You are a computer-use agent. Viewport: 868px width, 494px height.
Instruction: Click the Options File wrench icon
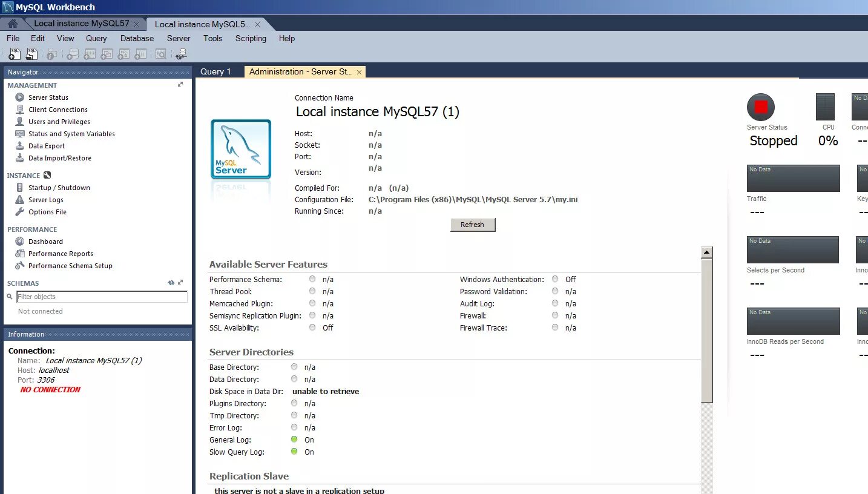20,212
